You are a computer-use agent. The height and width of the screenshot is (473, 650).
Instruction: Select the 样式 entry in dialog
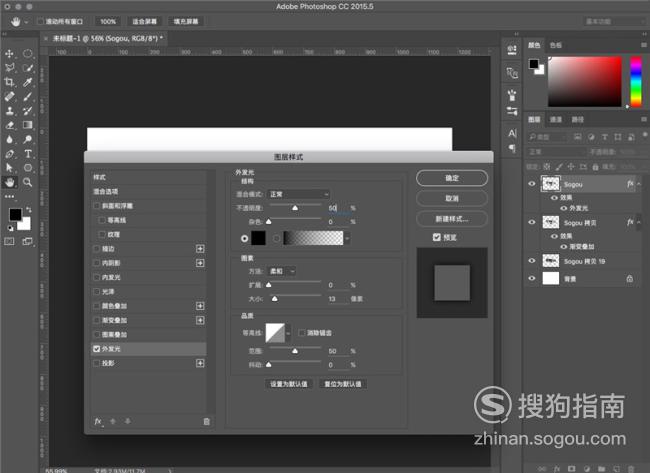(x=149, y=177)
